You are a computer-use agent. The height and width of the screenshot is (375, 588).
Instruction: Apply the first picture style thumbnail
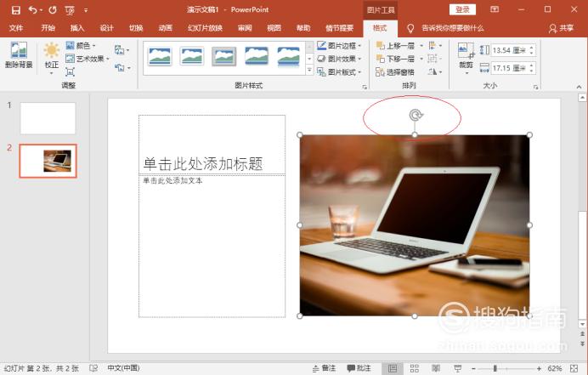(x=160, y=56)
